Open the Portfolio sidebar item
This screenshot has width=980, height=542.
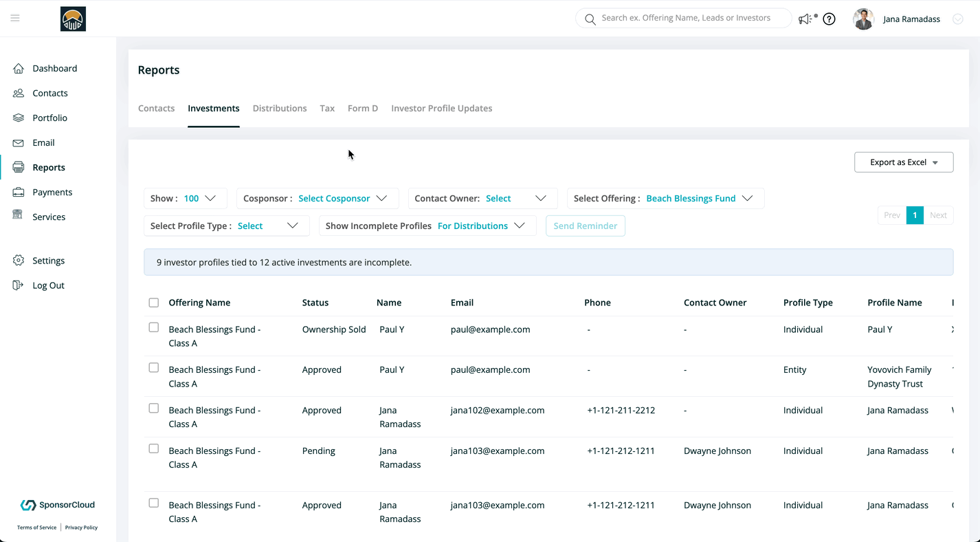coord(49,118)
